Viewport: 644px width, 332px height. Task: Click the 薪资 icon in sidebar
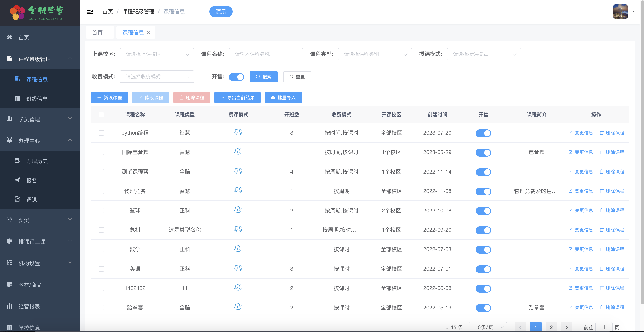(10, 220)
